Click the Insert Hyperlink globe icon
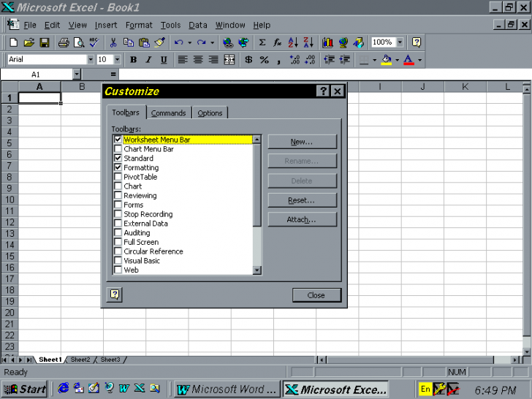 [228, 42]
